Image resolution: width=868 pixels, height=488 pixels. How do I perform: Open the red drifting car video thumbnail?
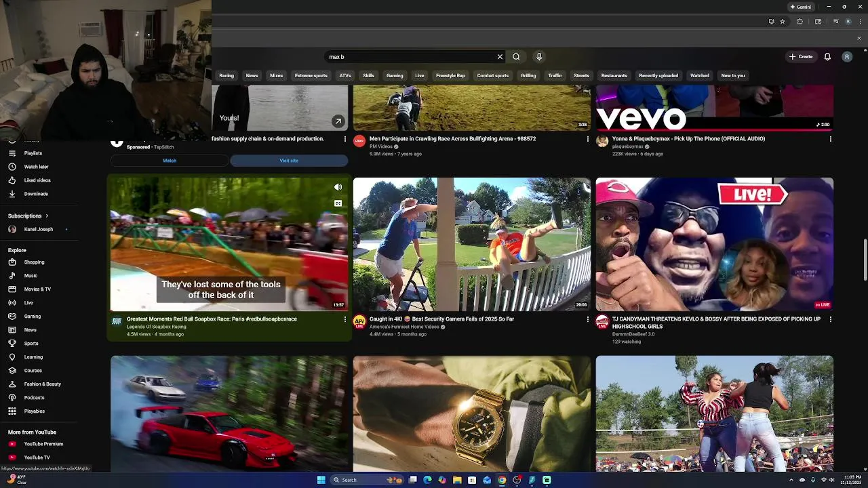[x=229, y=413]
